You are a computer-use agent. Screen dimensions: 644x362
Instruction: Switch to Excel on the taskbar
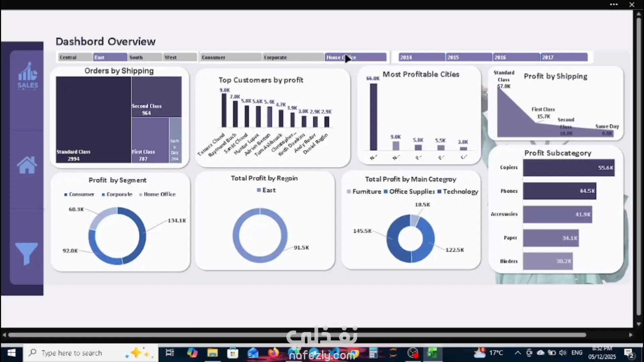click(432, 353)
